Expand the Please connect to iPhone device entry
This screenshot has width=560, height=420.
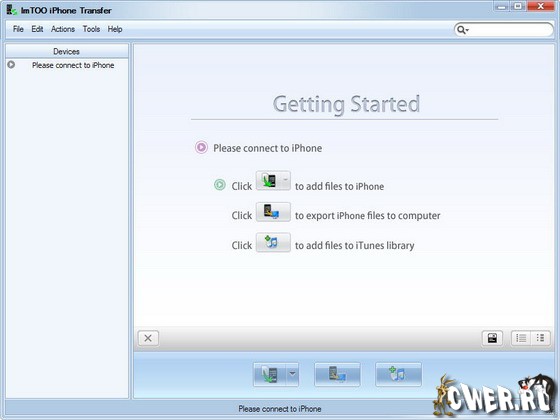point(11,65)
